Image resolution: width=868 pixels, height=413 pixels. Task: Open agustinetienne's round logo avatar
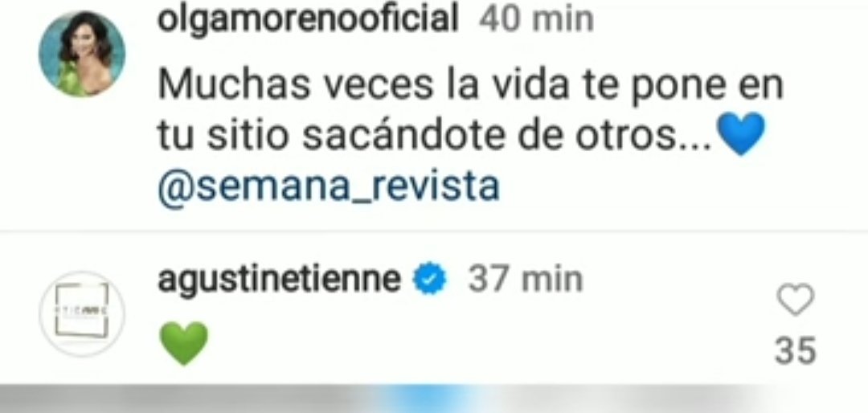(x=82, y=313)
